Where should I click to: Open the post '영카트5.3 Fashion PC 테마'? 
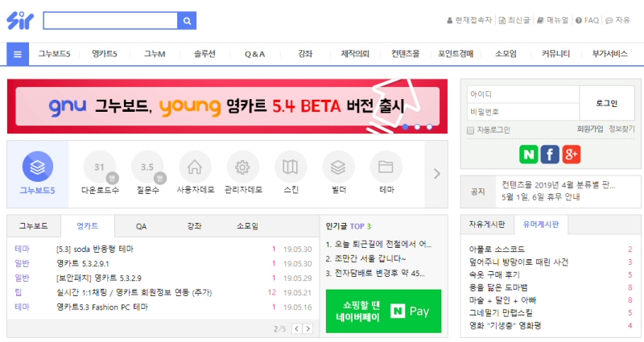point(102,307)
